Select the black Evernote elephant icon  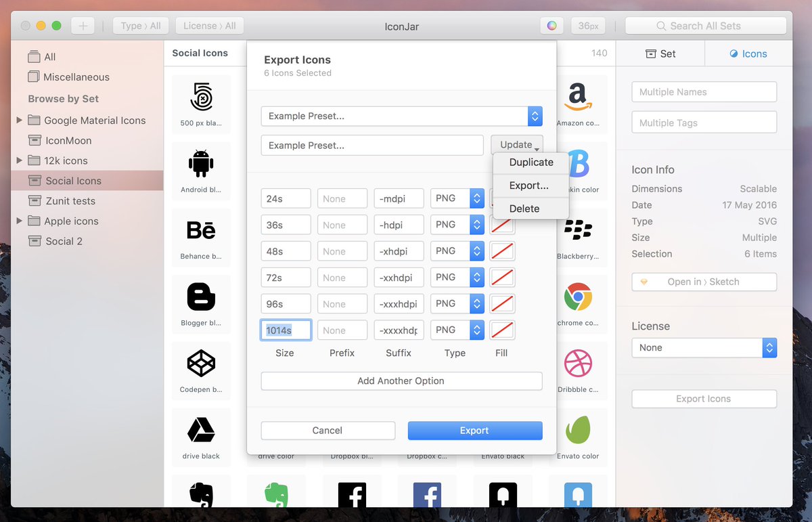pyautogui.click(x=201, y=494)
